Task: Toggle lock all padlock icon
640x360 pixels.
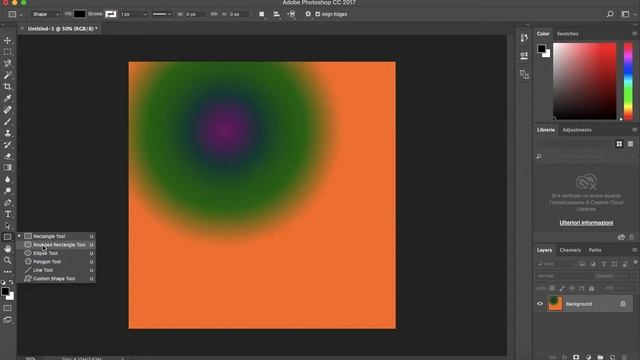Action: [x=591, y=288]
